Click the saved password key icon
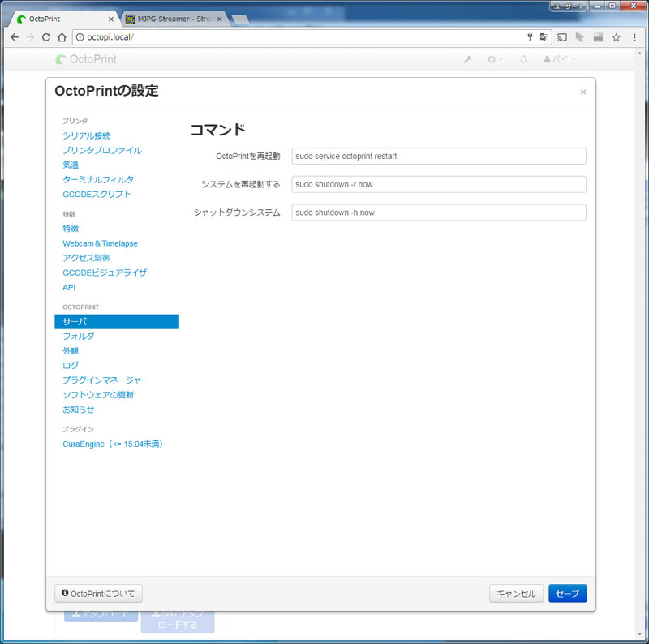The height and width of the screenshot is (644, 649). pos(530,37)
